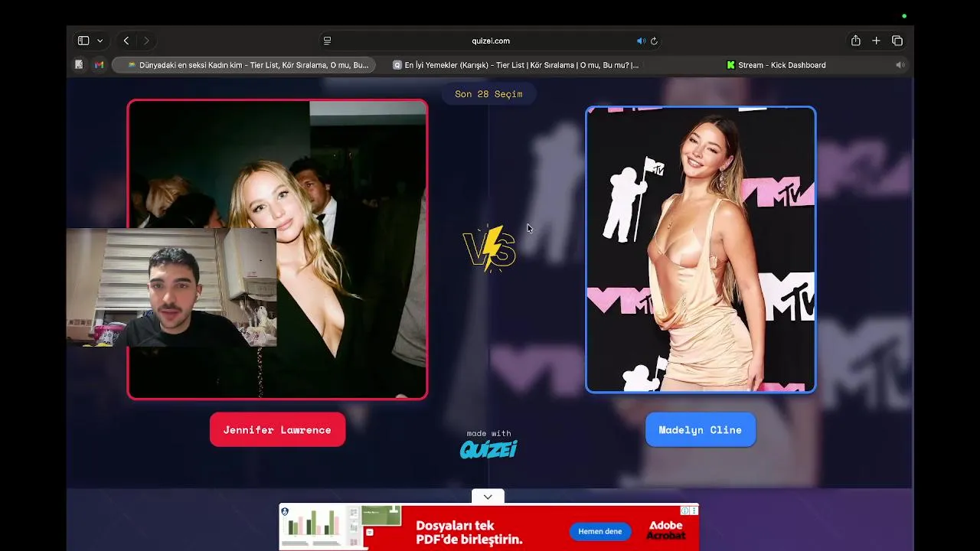The height and width of the screenshot is (551, 980).
Task: Open the made with Quizei logo
Action: [x=488, y=444]
